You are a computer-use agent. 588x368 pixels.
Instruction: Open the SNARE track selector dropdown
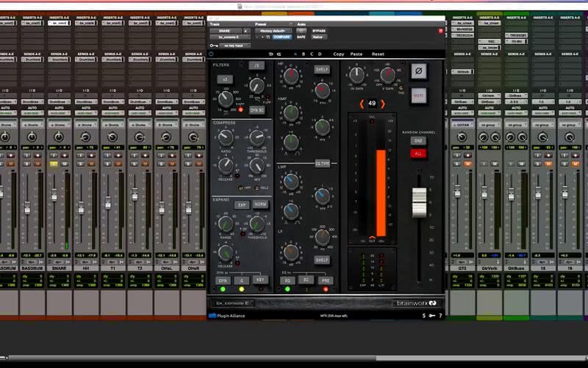pos(226,31)
